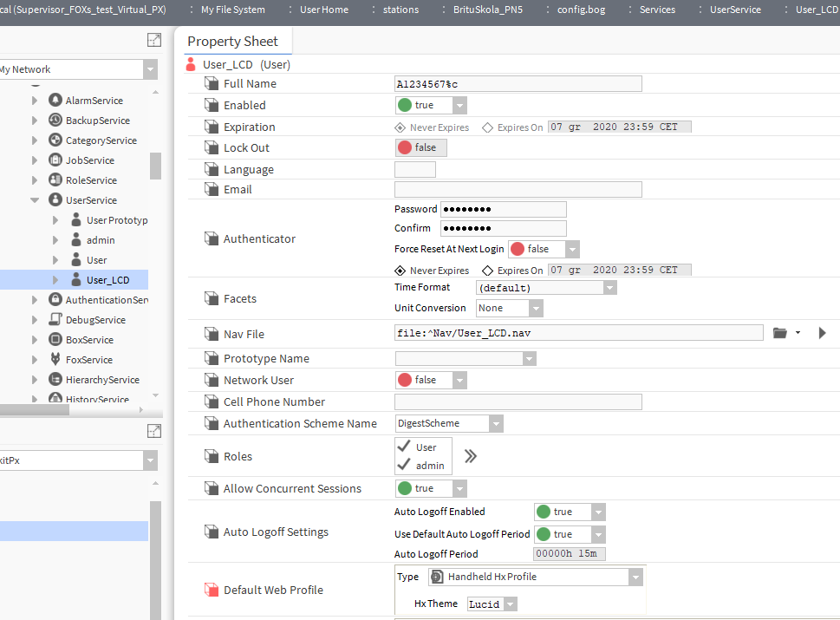Select password Never Expires radio in Authenticator
This screenshot has width=840, height=620.
pyautogui.click(x=400, y=271)
